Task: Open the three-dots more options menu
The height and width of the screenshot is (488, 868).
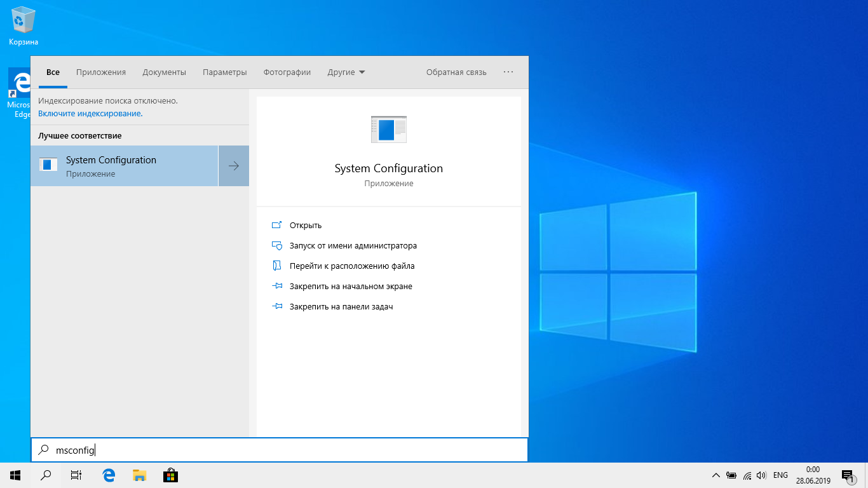Action: click(x=508, y=72)
